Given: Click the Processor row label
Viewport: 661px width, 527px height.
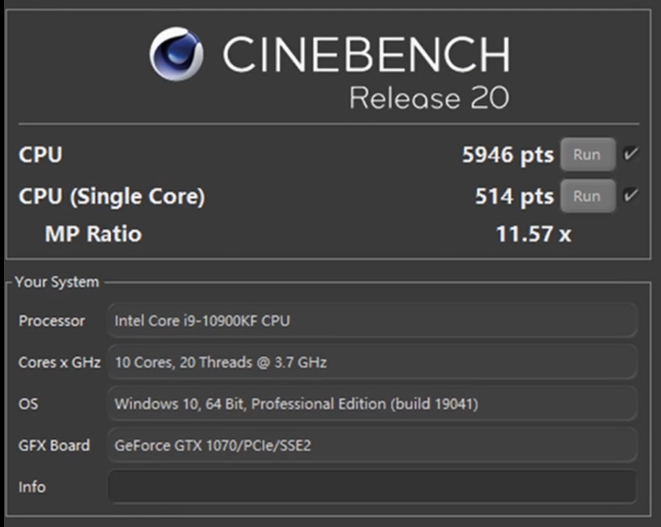Looking at the screenshot, I should 52,321.
